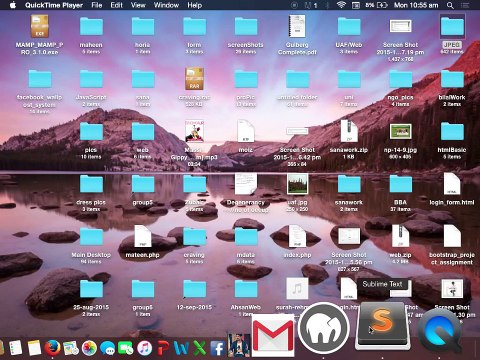The image size is (480, 360).
Task: Click the battery status icon
Action: tap(382, 5)
